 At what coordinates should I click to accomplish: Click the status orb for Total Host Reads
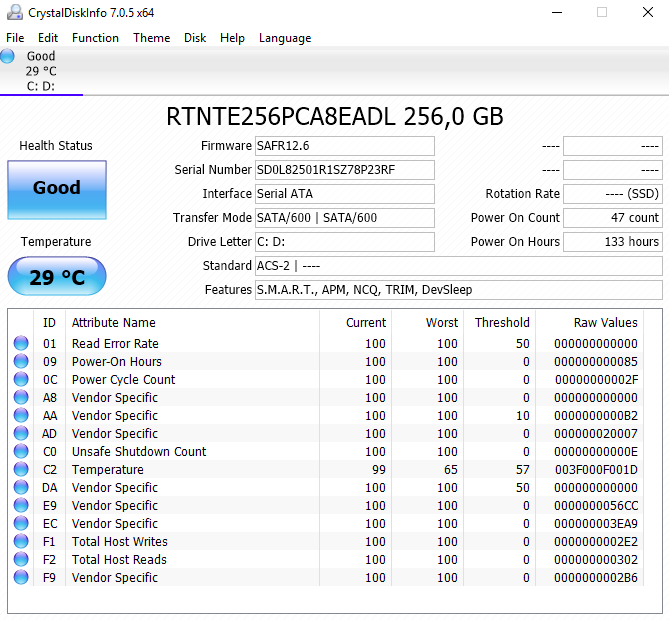[x=21, y=560]
